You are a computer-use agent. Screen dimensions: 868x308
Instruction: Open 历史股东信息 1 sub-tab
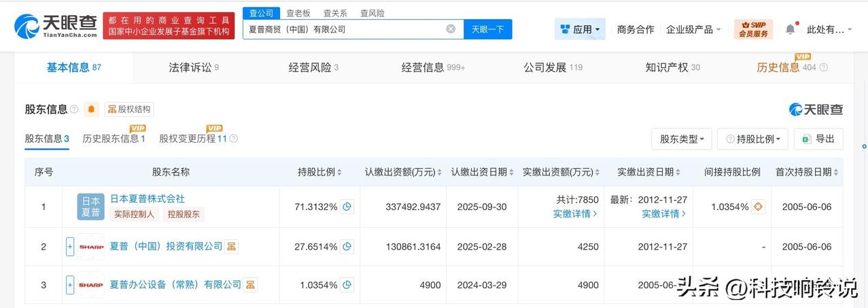coord(114,139)
